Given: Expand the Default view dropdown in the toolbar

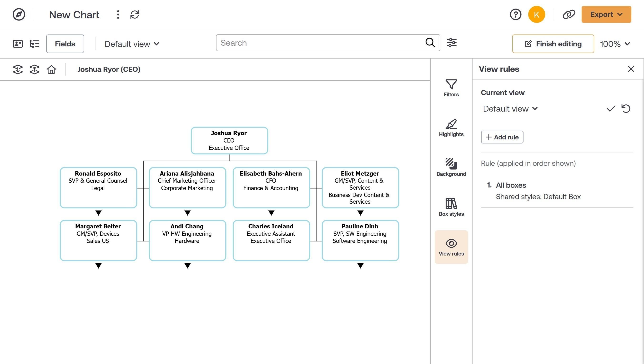Looking at the screenshot, I should 132,44.
